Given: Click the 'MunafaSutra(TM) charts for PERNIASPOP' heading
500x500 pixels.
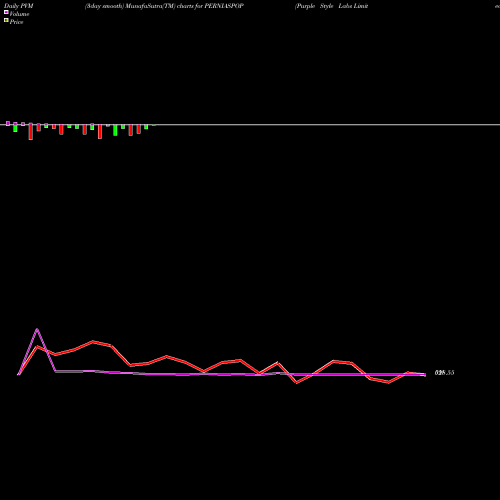Looking at the screenshot, I should 185,6.
